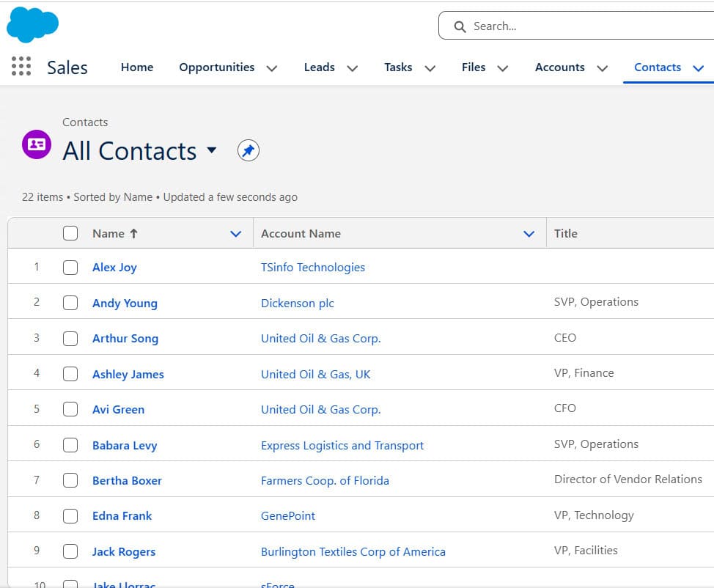Click the search magnifying glass icon
The height and width of the screenshot is (588, 714).
pos(460,26)
